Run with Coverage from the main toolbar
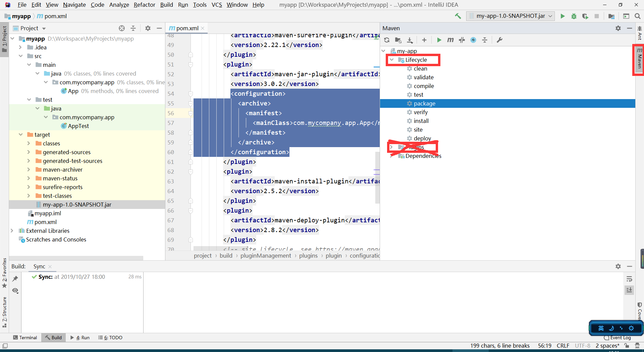 [585, 16]
